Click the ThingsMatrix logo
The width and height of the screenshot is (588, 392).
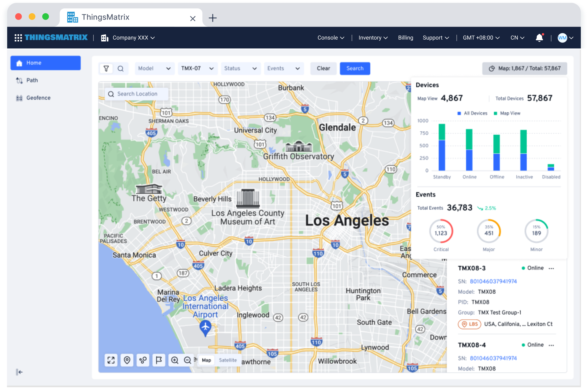[56, 38]
